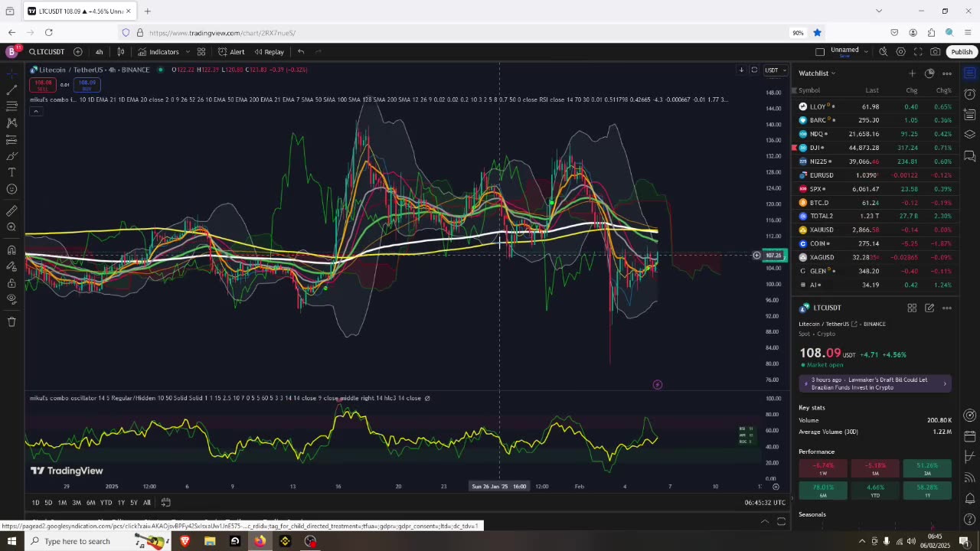
Task: Open the chart patterns drawing tool
Action: pyautogui.click(x=11, y=122)
